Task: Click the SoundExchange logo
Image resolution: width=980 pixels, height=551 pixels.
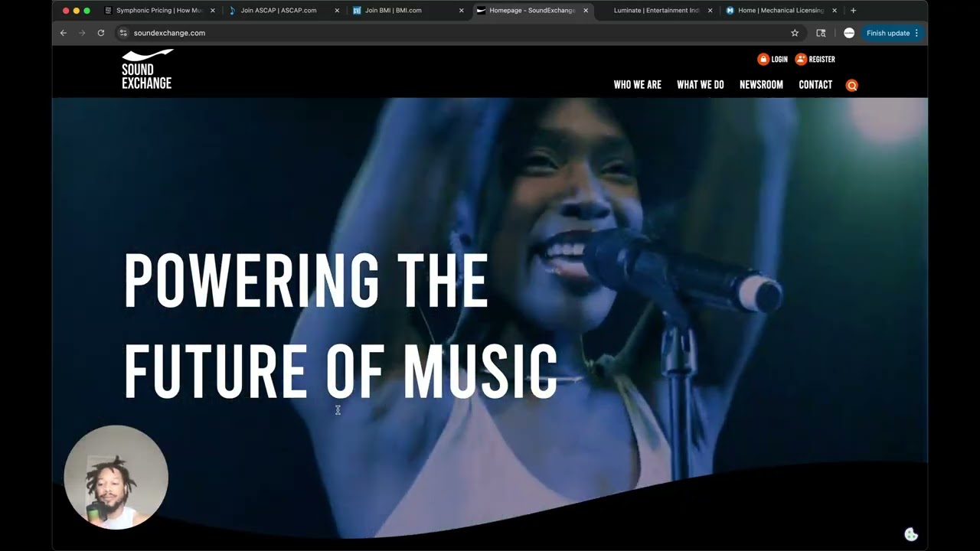Action: click(147, 70)
